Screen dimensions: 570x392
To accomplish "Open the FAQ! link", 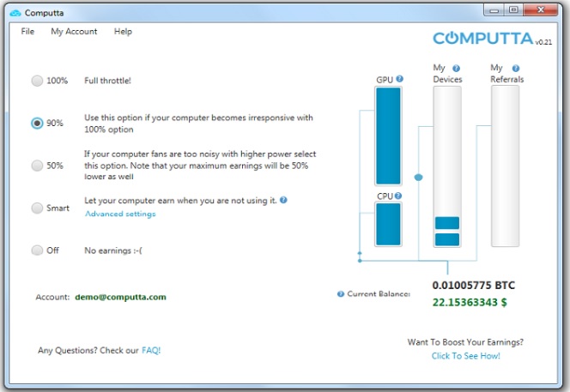I will [151, 350].
